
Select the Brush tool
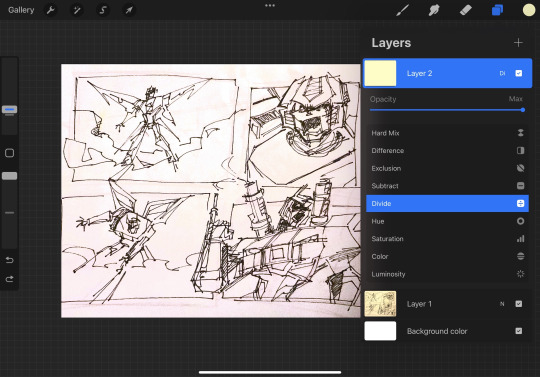point(402,10)
